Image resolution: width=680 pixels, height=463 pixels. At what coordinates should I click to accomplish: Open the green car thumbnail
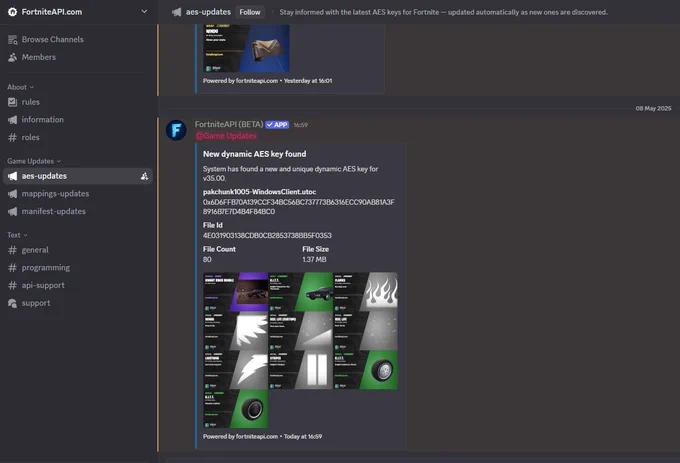301,292
